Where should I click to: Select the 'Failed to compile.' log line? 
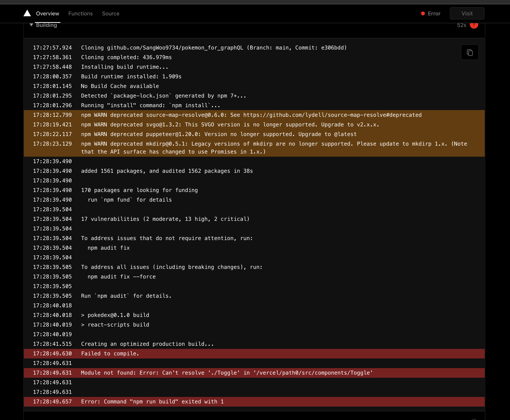(110, 353)
